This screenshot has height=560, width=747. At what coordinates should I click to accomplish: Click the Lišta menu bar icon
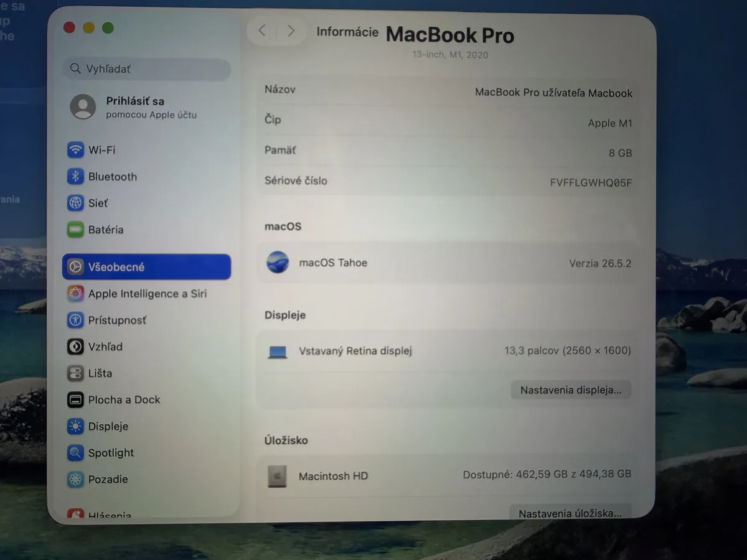tap(75, 373)
